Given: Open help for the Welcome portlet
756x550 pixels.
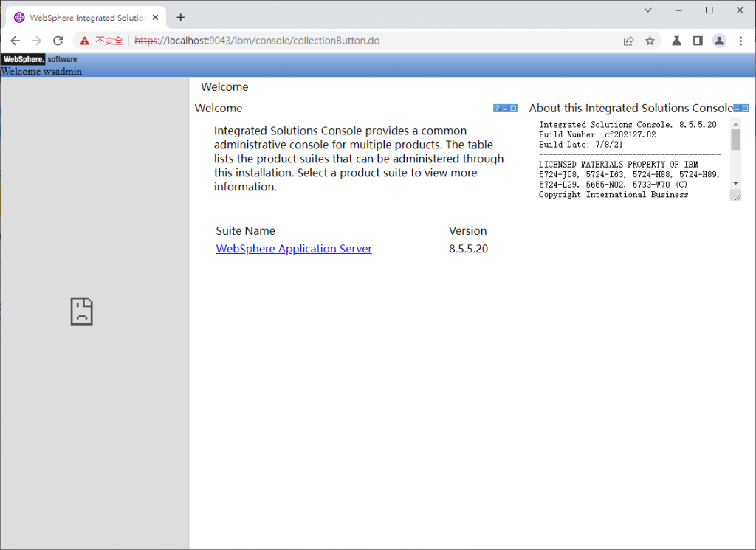Looking at the screenshot, I should tap(497, 109).
